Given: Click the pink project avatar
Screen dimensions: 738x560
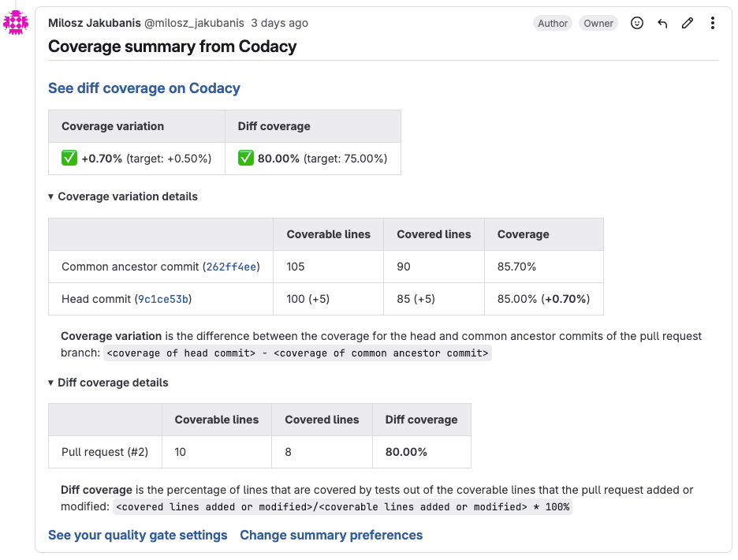Looking at the screenshot, I should (x=16, y=22).
